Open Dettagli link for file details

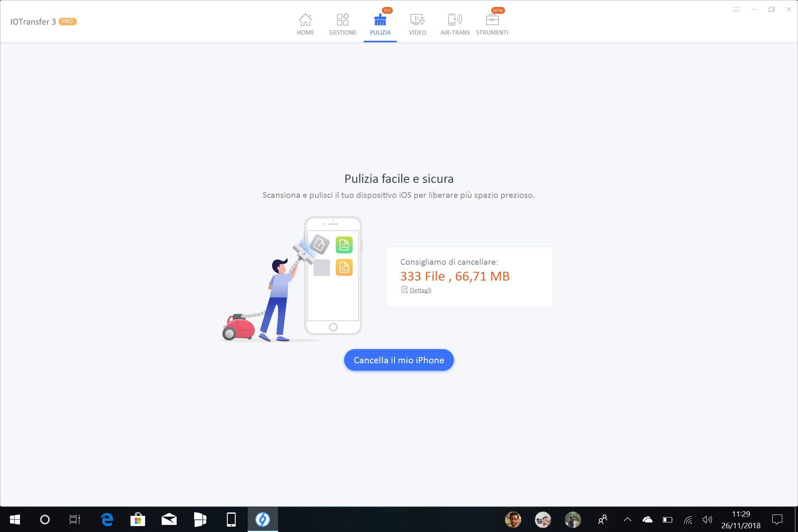point(420,290)
